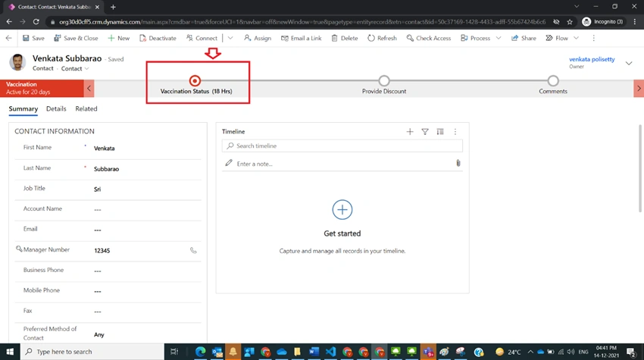Attach a file with paperclip icon
Screen dimensions: 644x360
coord(458,163)
